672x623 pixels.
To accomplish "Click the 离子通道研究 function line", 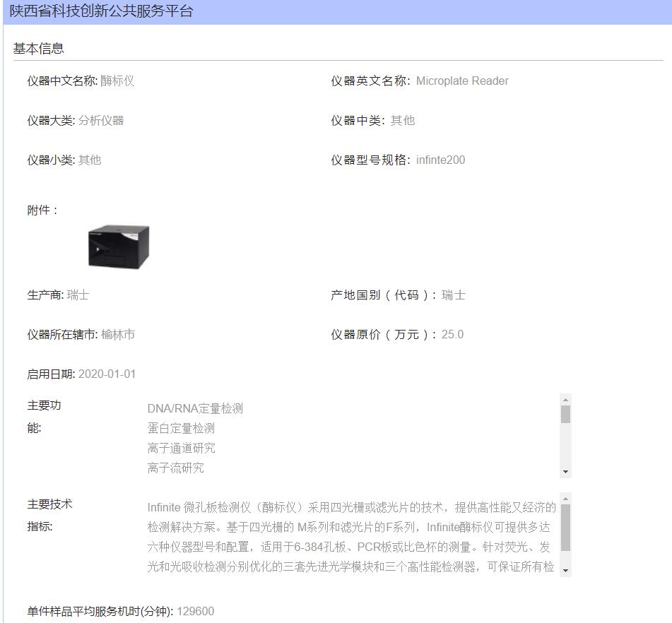I will [x=181, y=448].
